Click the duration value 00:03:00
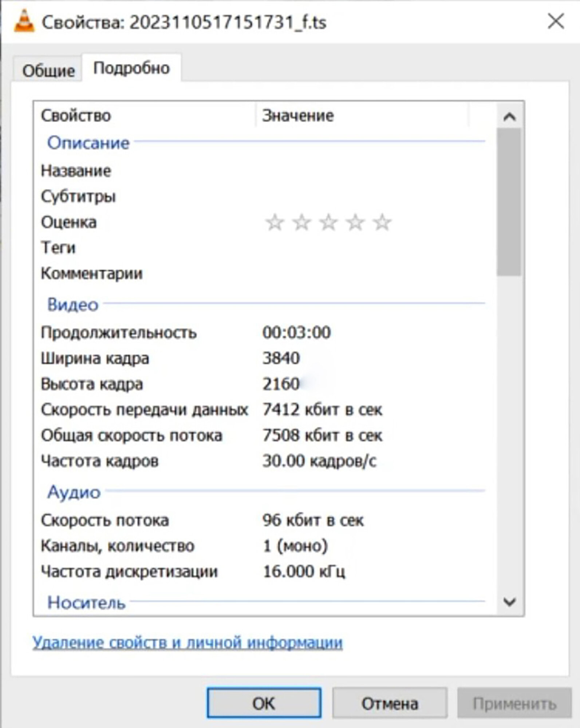Viewport: 580px width, 728px height. point(296,332)
